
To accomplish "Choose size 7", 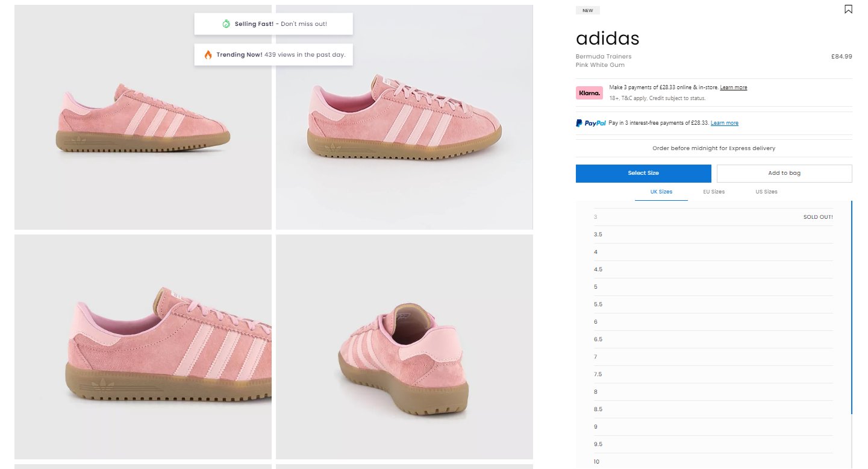I will click(x=713, y=357).
